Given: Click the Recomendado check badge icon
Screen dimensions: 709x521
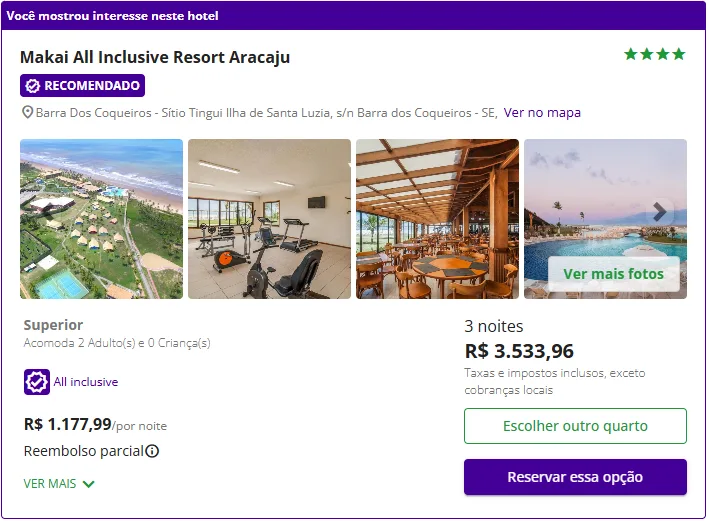Looking at the screenshot, I should pos(32,86).
